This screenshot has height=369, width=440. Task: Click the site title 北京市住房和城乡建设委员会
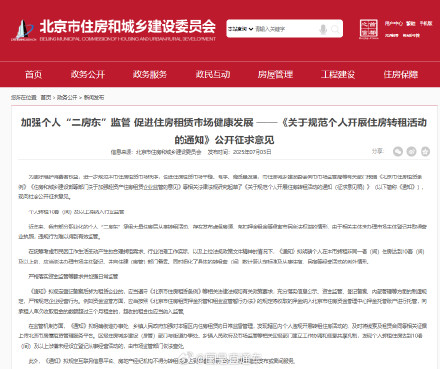tap(128, 26)
